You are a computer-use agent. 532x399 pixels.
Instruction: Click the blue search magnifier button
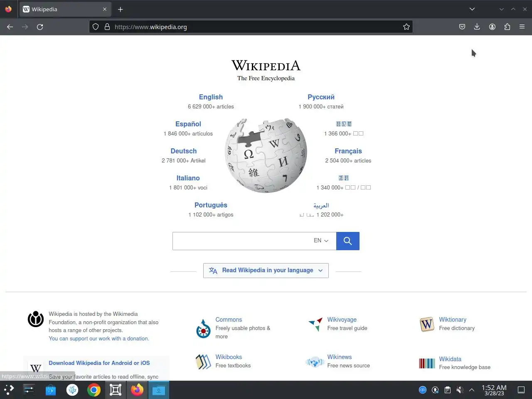pos(348,241)
